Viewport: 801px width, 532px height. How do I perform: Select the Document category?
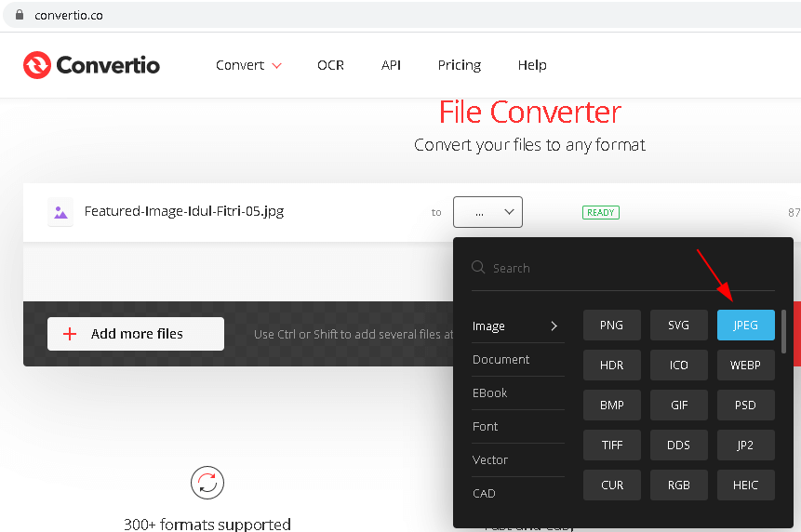click(x=501, y=359)
